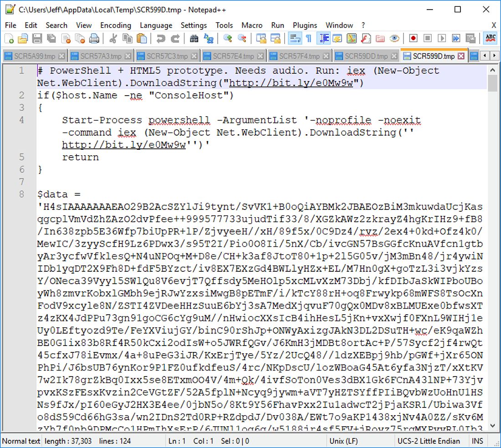The image size is (501, 448).
Task: Toggle Show All Characters pilcrow icon
Action: click(x=309, y=39)
